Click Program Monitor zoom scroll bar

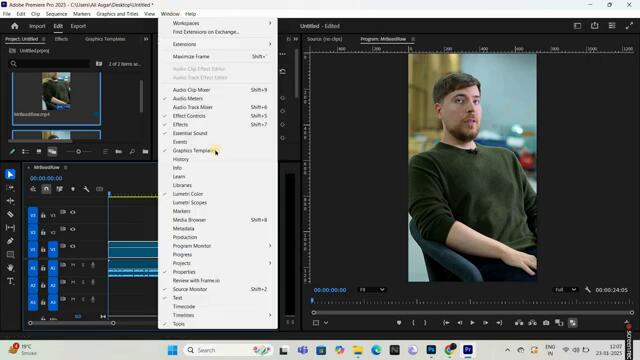tap(473, 313)
